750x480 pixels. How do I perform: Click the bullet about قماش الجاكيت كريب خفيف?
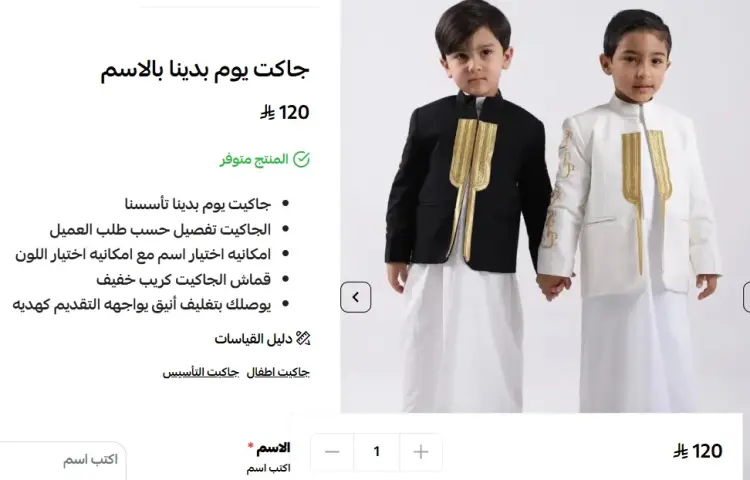tap(184, 279)
